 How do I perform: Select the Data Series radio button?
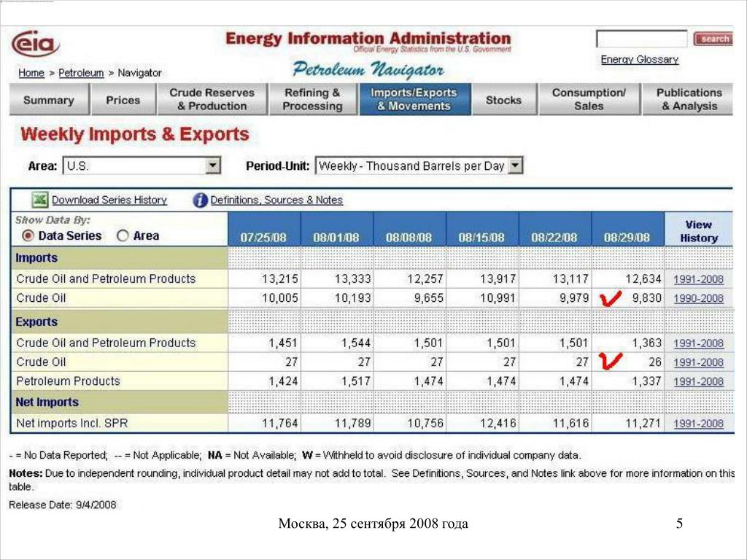click(x=28, y=236)
